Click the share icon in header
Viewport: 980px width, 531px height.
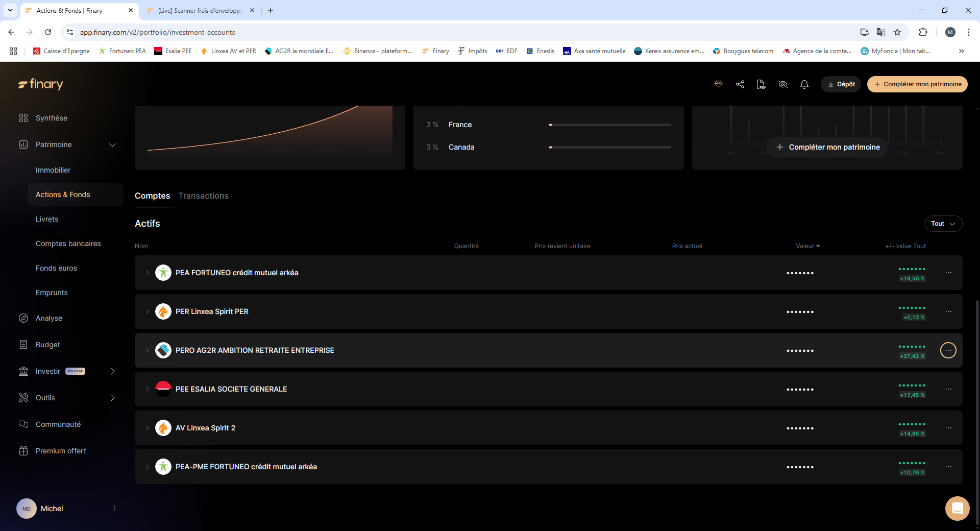point(740,84)
